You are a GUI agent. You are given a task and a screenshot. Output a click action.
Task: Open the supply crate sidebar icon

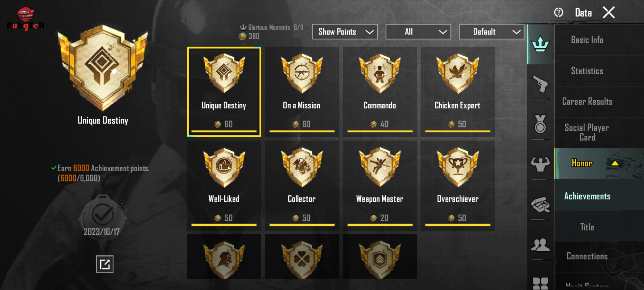[x=540, y=205]
